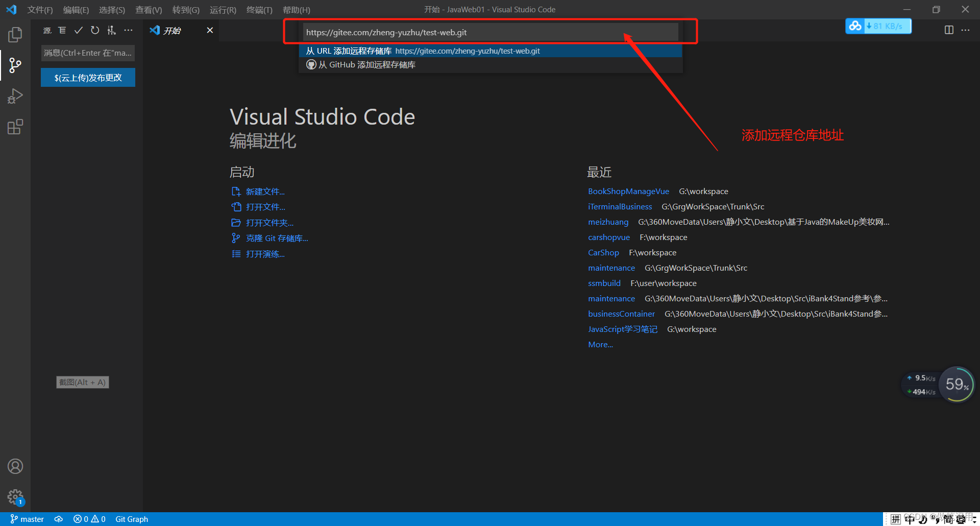Screen dimensions: 980x526
Task: Open editor more actions ellipsis
Action: [965, 30]
